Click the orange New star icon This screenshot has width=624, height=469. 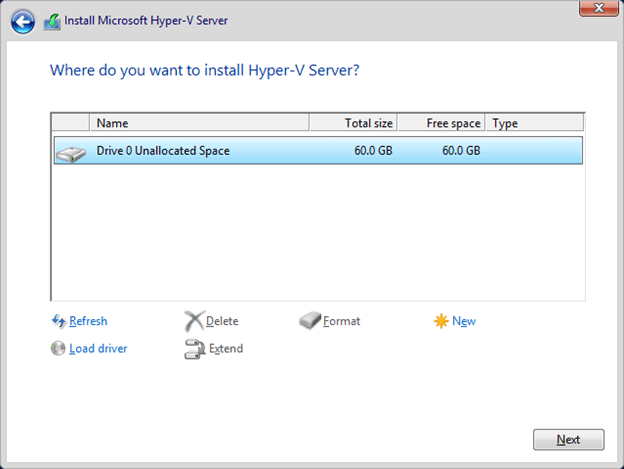[441, 321]
